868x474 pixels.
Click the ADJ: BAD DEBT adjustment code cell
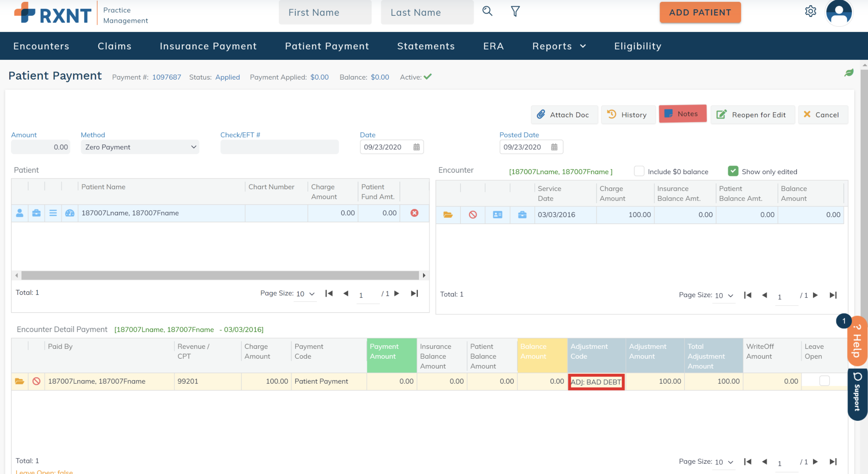click(x=596, y=382)
